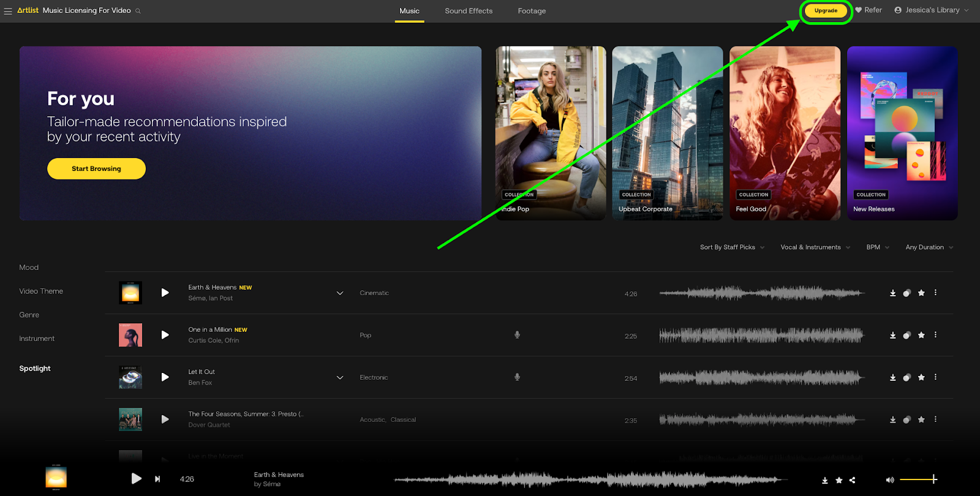Open more options for Let It Out
The image size is (980, 496).
[935, 377]
